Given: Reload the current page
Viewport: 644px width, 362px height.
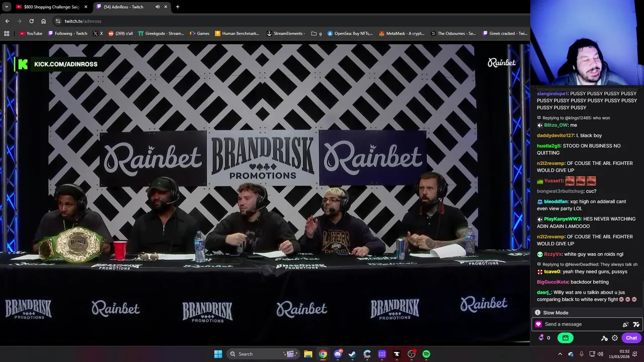Looking at the screenshot, I should point(31,21).
